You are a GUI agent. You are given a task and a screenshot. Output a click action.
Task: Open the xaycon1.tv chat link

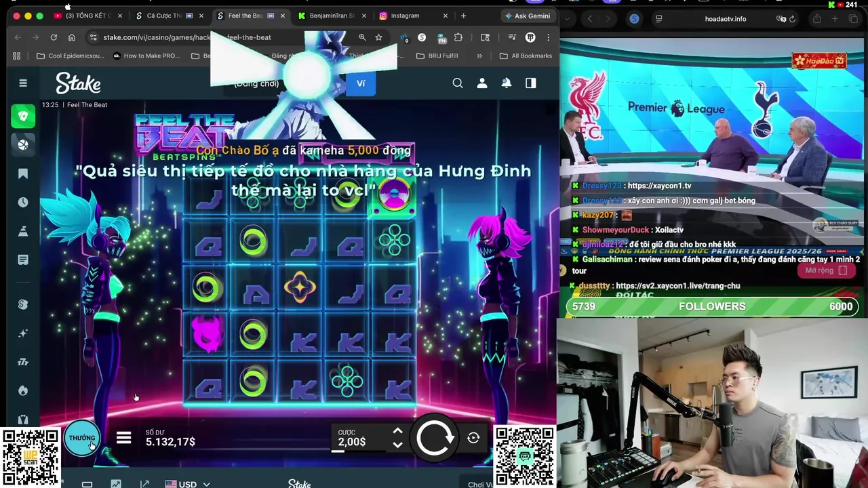click(659, 186)
